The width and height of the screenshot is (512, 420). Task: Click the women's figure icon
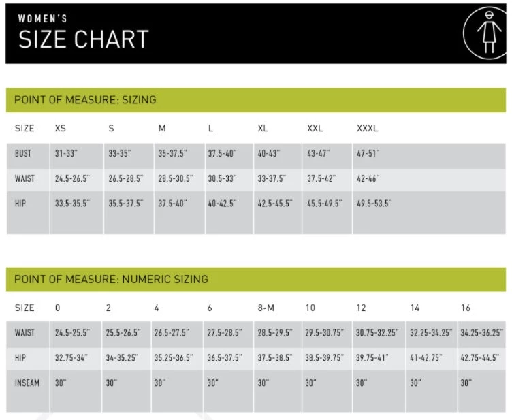(486, 33)
